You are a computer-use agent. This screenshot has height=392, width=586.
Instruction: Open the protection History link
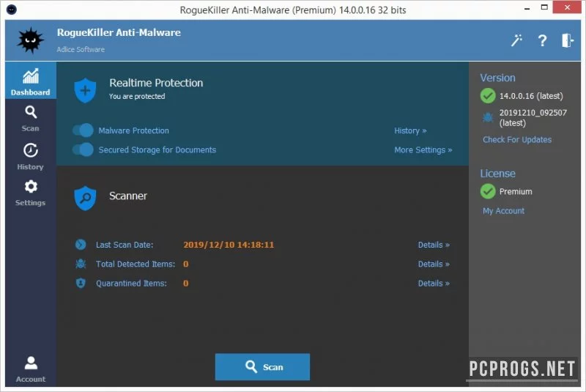pos(410,130)
